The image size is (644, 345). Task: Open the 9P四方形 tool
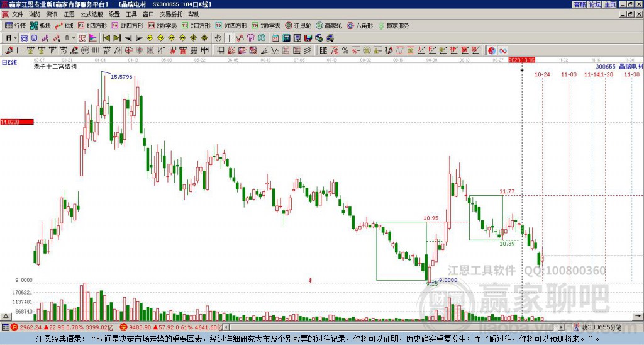point(128,25)
